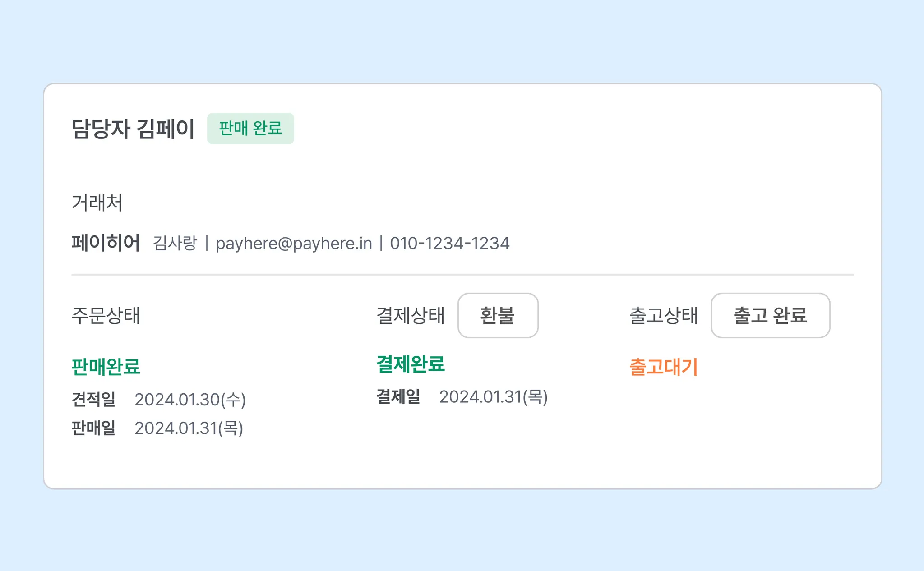Select the 페이히어 company name
This screenshot has width=924, height=571.
point(106,243)
